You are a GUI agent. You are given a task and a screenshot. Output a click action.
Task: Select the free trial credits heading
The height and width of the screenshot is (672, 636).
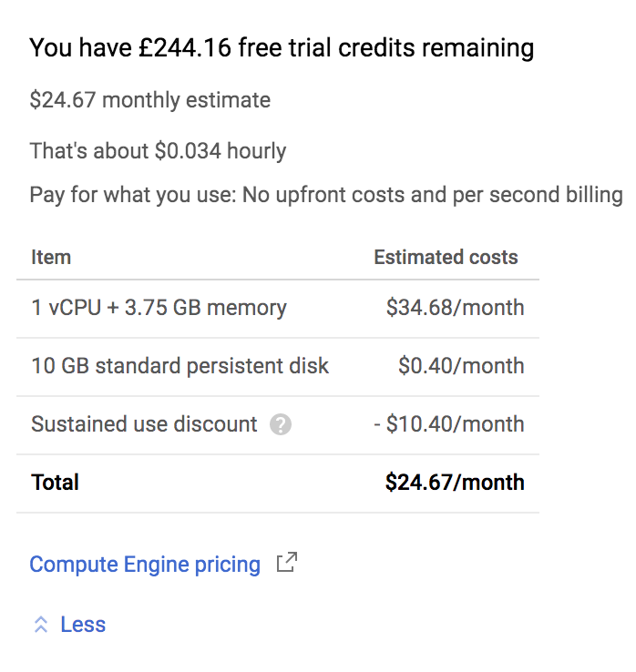click(282, 47)
